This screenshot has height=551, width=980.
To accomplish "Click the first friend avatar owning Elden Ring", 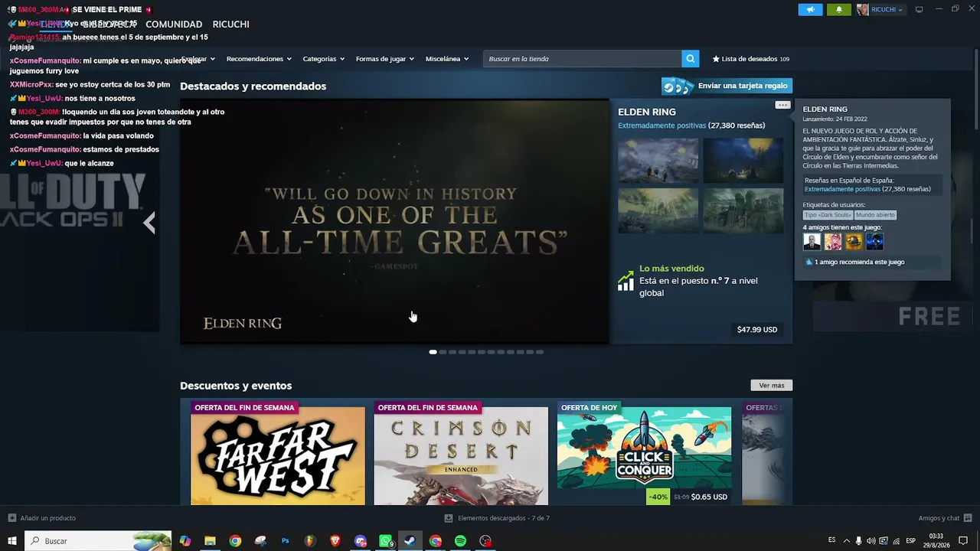I will click(812, 242).
